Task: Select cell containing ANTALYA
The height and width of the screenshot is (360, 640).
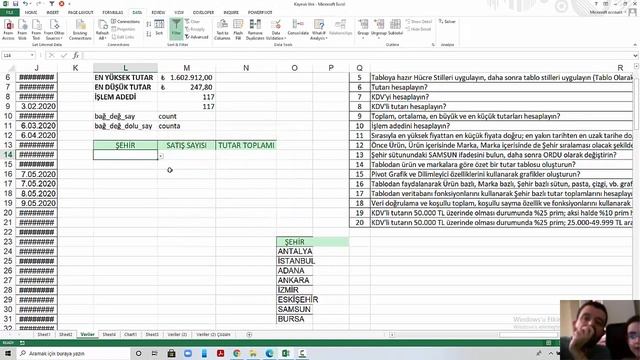Action: tap(295, 251)
